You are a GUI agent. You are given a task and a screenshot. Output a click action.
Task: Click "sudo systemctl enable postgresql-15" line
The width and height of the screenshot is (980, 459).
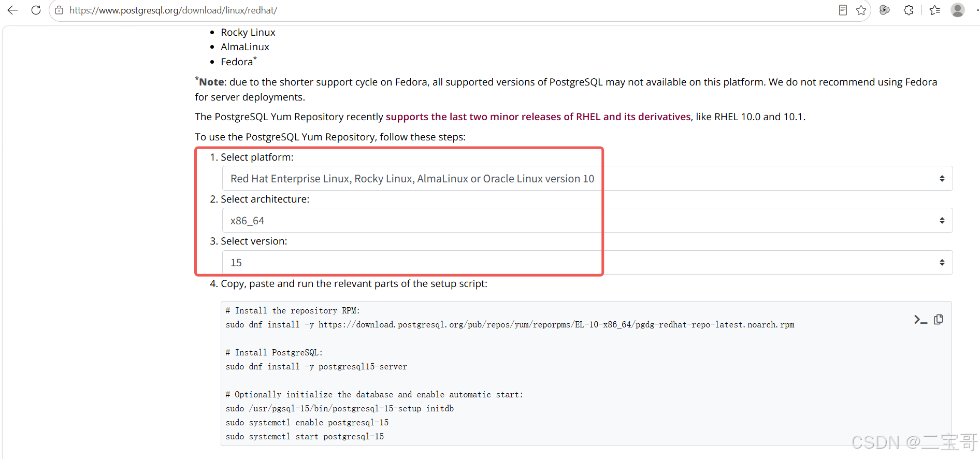[307, 422]
